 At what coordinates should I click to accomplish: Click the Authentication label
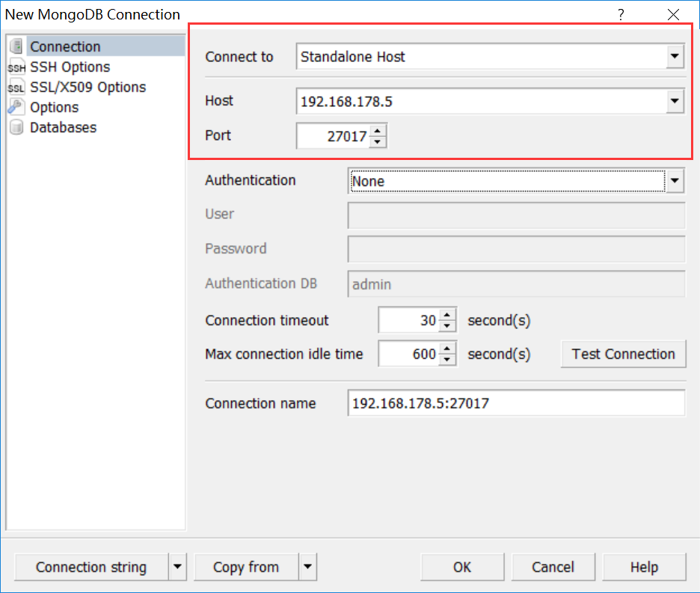click(251, 180)
